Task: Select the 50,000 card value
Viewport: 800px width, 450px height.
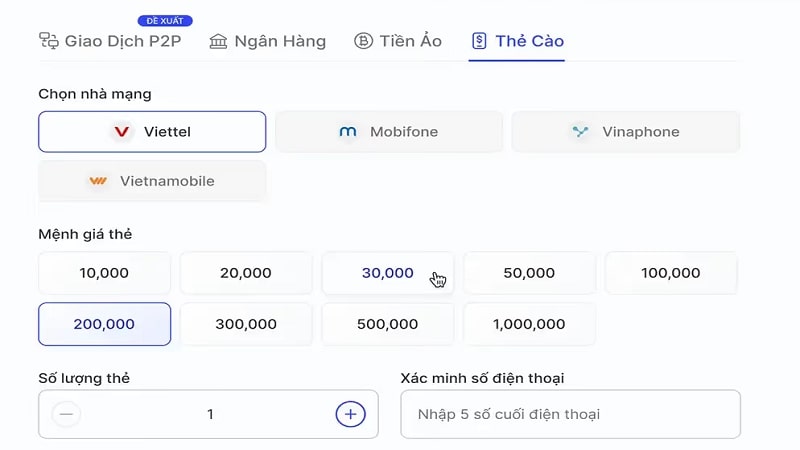Action: (x=529, y=273)
